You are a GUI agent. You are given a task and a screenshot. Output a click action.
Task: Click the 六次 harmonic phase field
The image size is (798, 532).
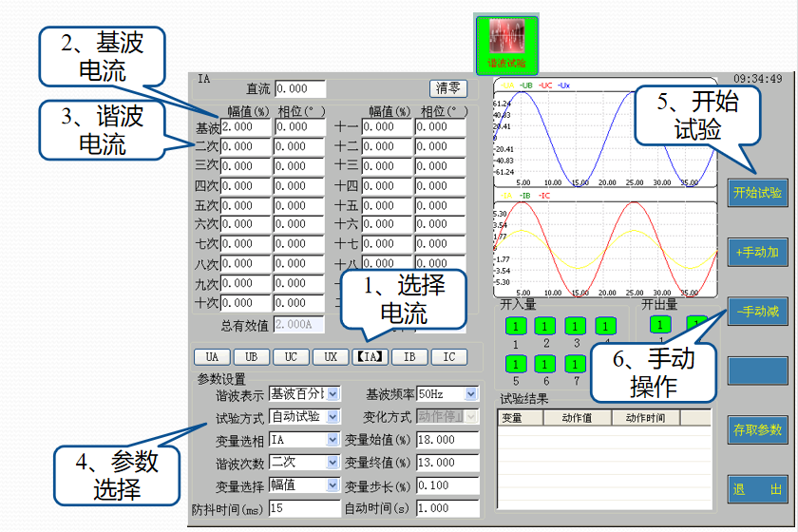[x=300, y=224]
